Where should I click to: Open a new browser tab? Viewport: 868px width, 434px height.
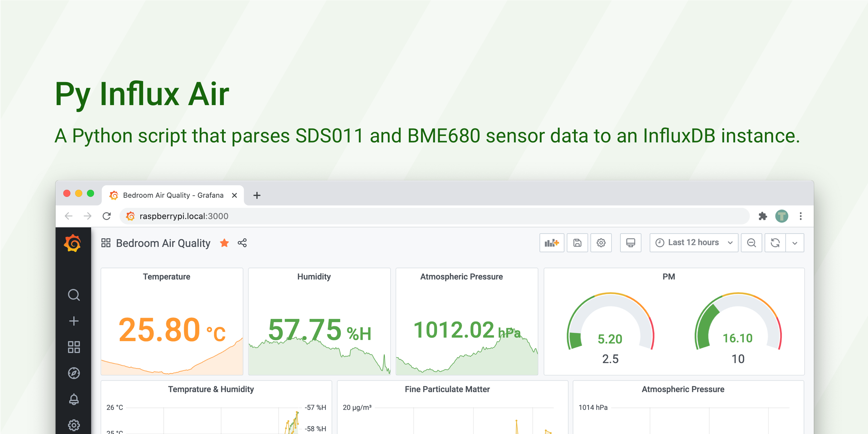click(257, 195)
